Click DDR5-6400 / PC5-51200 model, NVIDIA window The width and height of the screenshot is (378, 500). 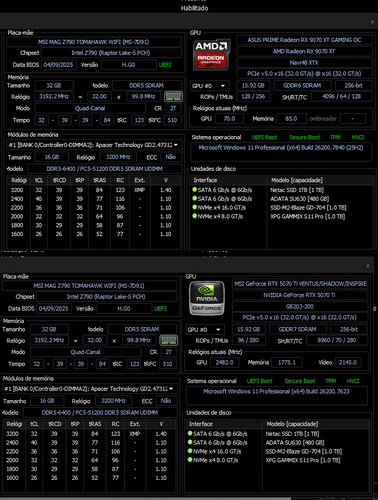[x=100, y=413]
